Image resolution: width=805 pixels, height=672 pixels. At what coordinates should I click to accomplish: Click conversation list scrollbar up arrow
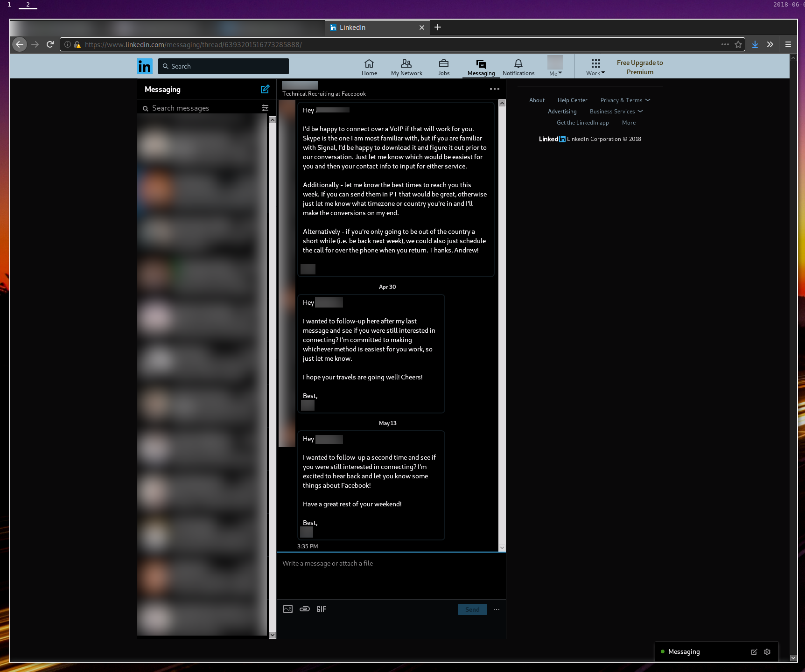pos(273,120)
